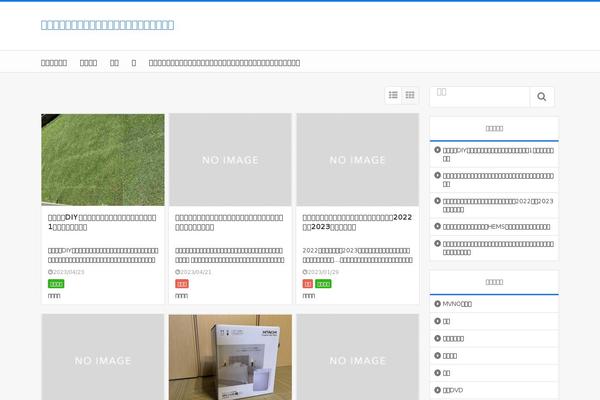Viewport: 600px width, 400px height.
Task: Open the NO IMAGE thumbnail above the 2023/04/21 post
Action: click(x=230, y=160)
